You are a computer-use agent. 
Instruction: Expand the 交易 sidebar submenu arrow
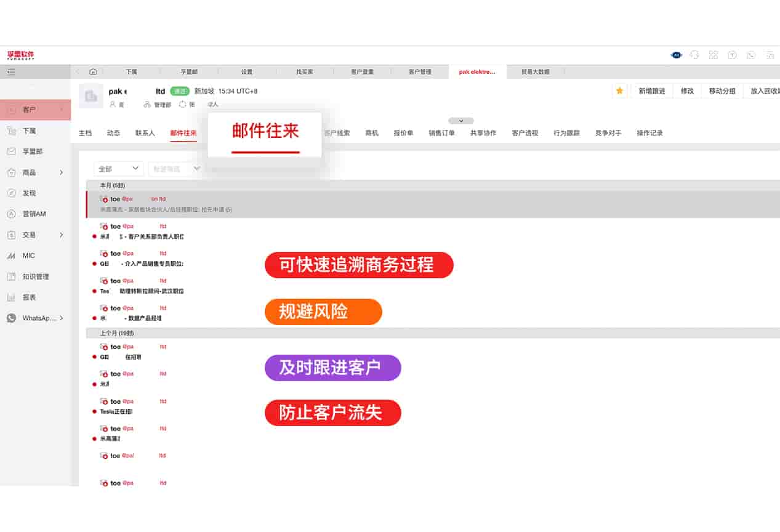tap(61, 235)
